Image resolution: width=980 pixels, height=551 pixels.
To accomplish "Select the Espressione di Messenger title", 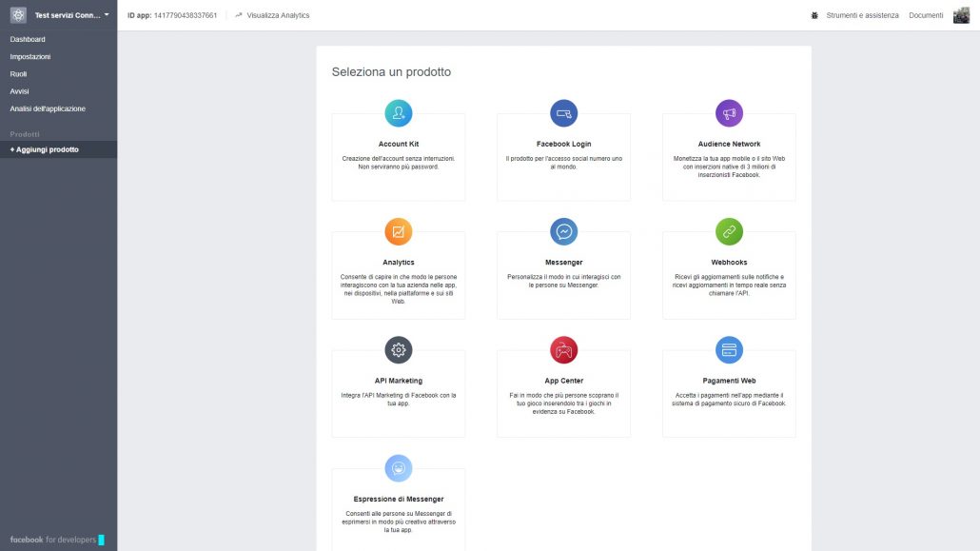I will tap(398, 499).
